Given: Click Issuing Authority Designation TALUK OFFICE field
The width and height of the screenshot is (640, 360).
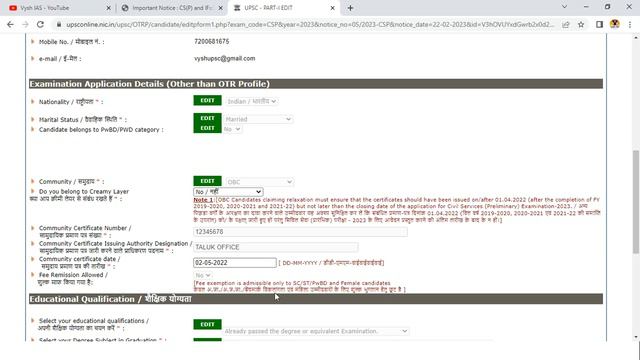Looking at the screenshot, I should pyautogui.click(x=276, y=247).
